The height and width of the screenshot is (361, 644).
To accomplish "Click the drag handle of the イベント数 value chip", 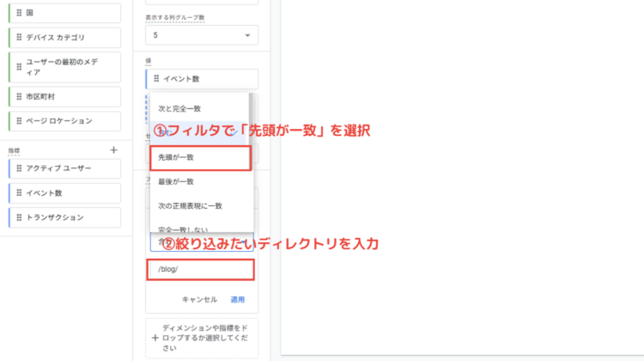I will [x=156, y=78].
